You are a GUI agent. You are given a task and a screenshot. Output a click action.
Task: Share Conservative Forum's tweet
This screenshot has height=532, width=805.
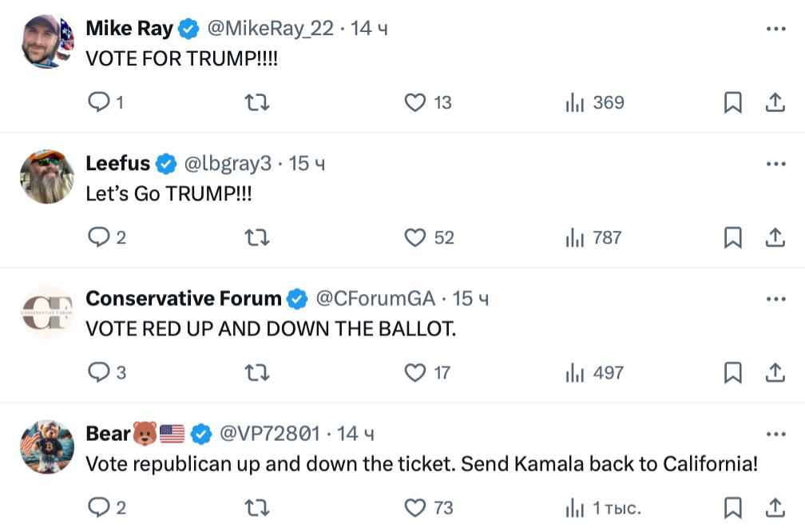(775, 372)
